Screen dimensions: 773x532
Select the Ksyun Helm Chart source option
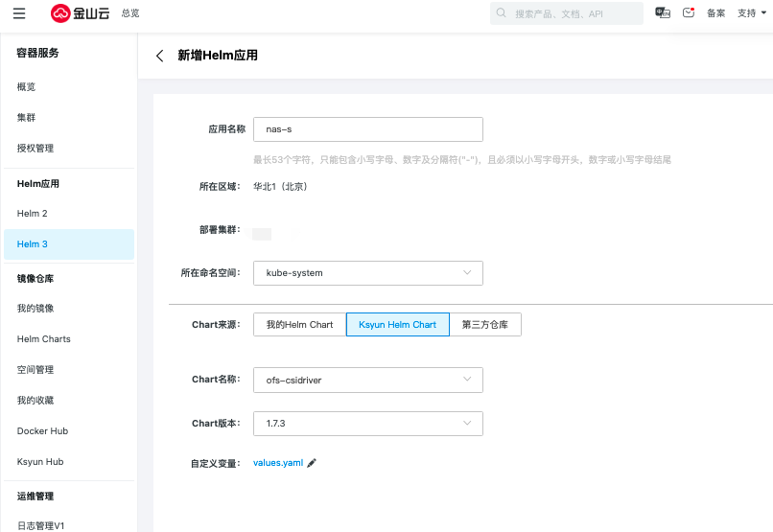coord(397,325)
